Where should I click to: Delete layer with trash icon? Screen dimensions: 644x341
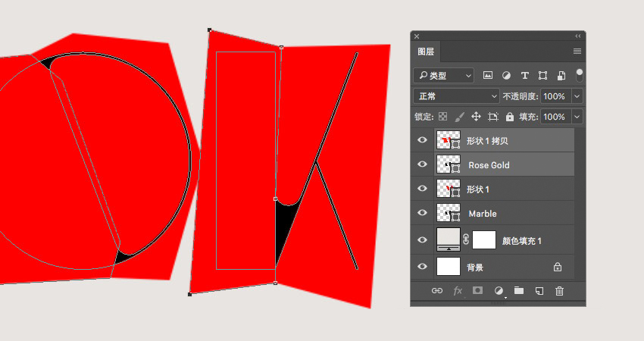(x=559, y=291)
